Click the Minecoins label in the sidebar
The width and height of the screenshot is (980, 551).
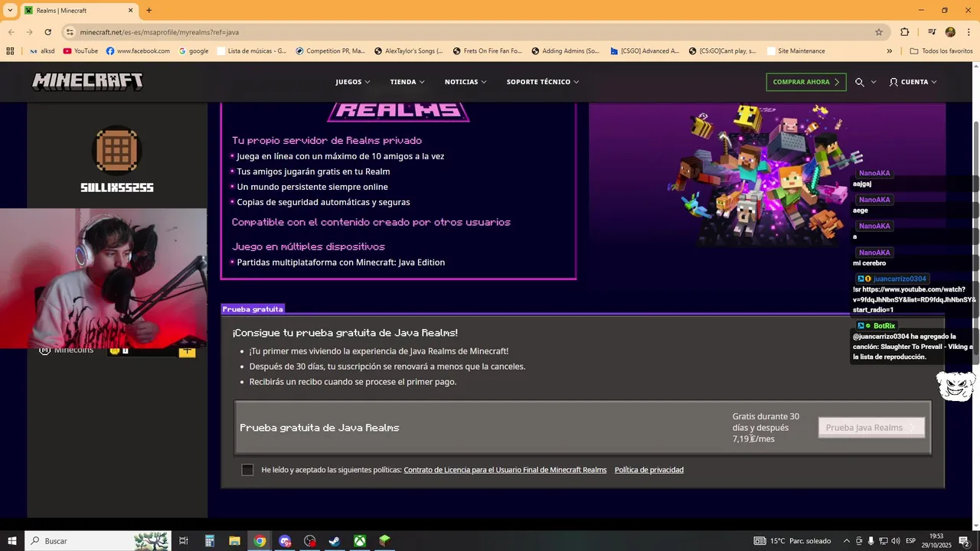click(73, 350)
